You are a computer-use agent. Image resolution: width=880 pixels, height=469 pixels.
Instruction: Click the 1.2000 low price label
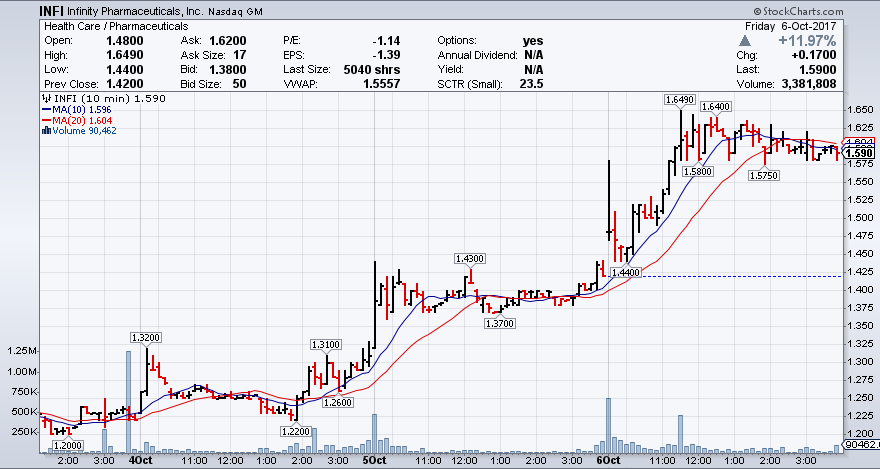coord(67,444)
